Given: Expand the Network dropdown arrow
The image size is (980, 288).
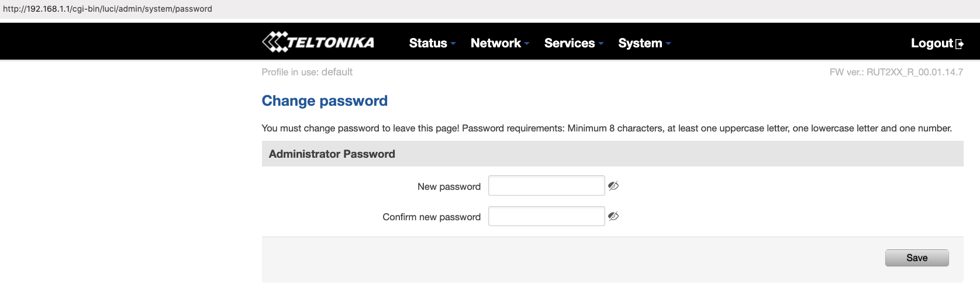Looking at the screenshot, I should pyautogui.click(x=527, y=44).
